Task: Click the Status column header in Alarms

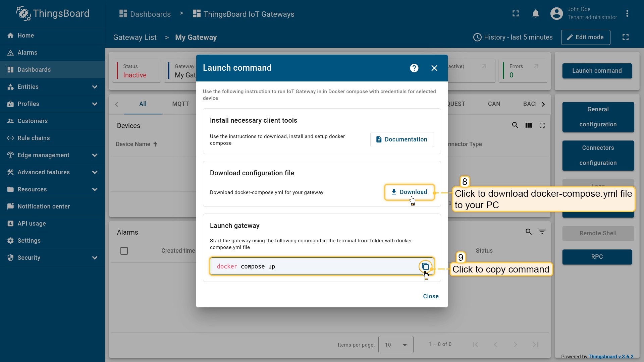Action: coord(484,251)
